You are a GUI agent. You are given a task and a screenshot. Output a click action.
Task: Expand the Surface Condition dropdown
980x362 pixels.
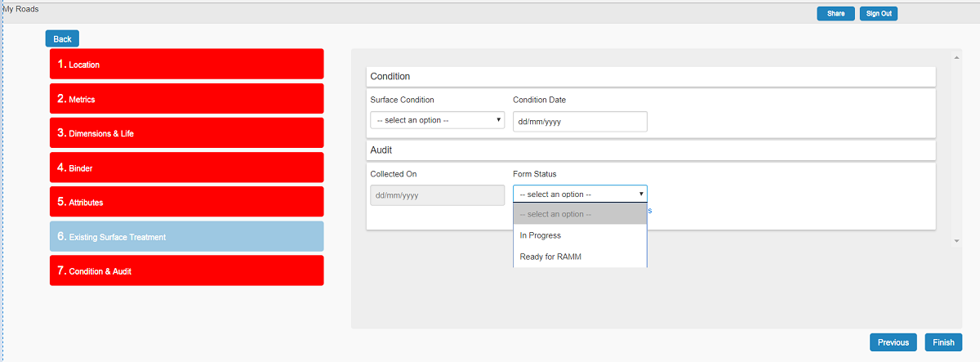pos(437,120)
